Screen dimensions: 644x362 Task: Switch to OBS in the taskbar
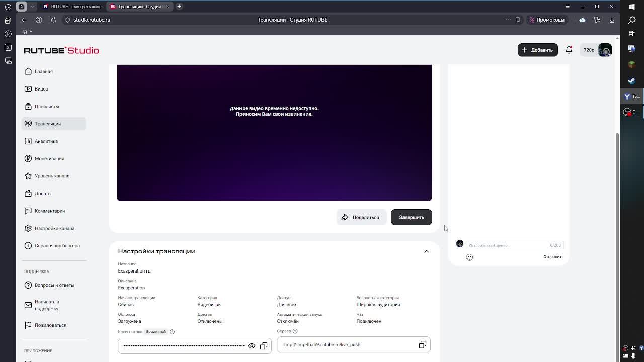(x=631, y=112)
